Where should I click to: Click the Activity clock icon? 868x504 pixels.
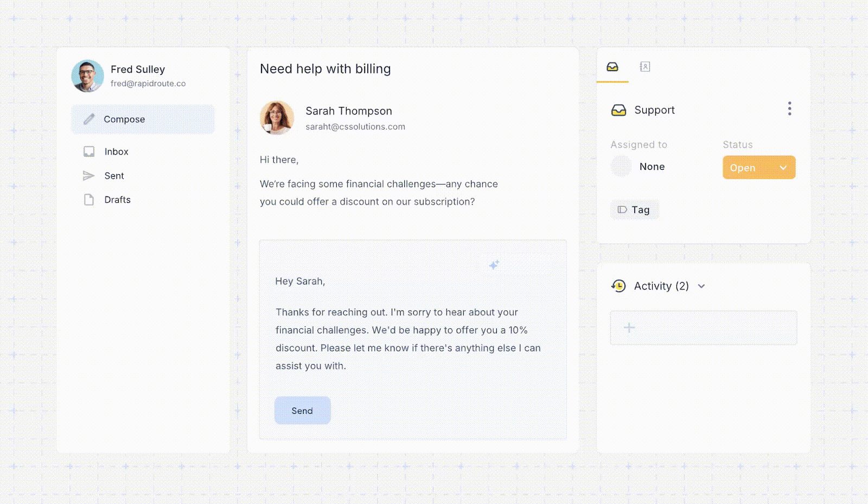click(618, 286)
